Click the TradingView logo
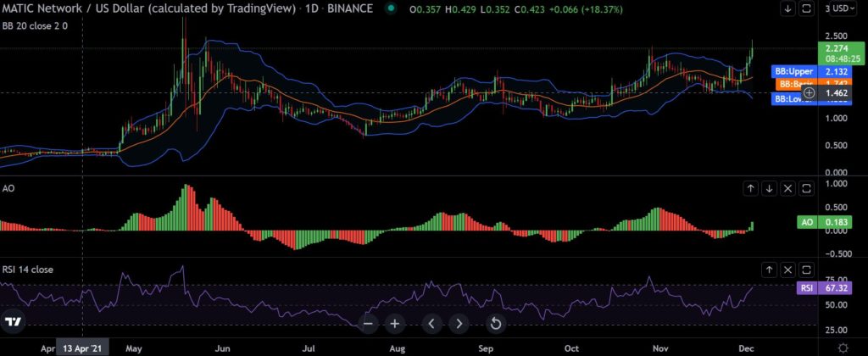 point(14,322)
